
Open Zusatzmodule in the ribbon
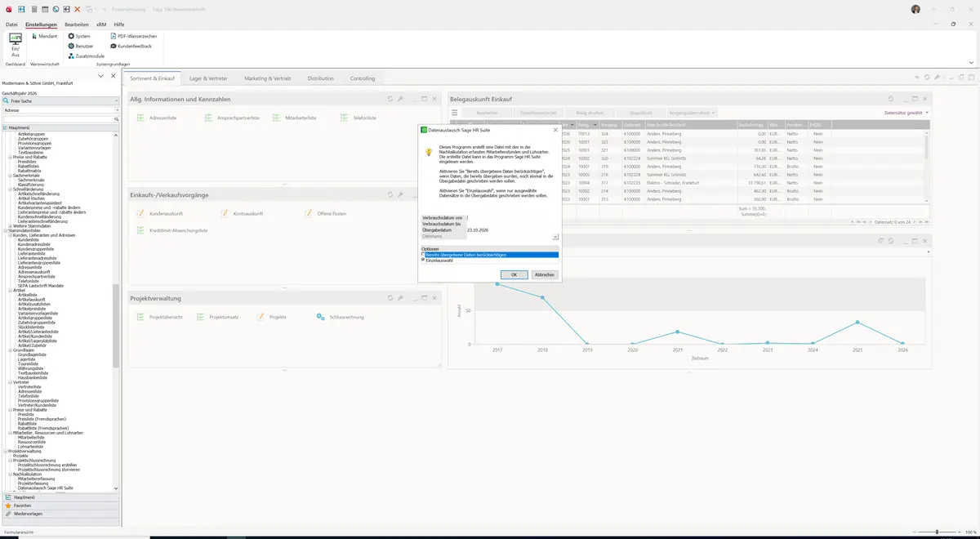(x=86, y=56)
